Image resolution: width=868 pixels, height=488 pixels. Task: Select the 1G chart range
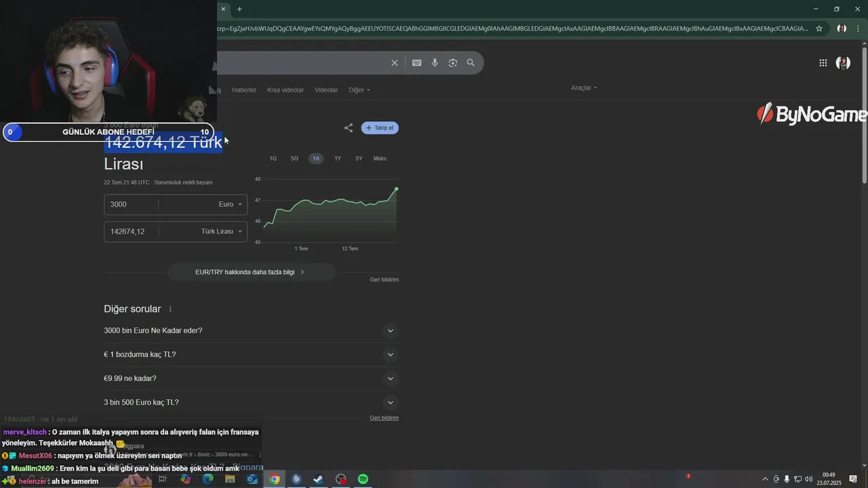(x=273, y=159)
